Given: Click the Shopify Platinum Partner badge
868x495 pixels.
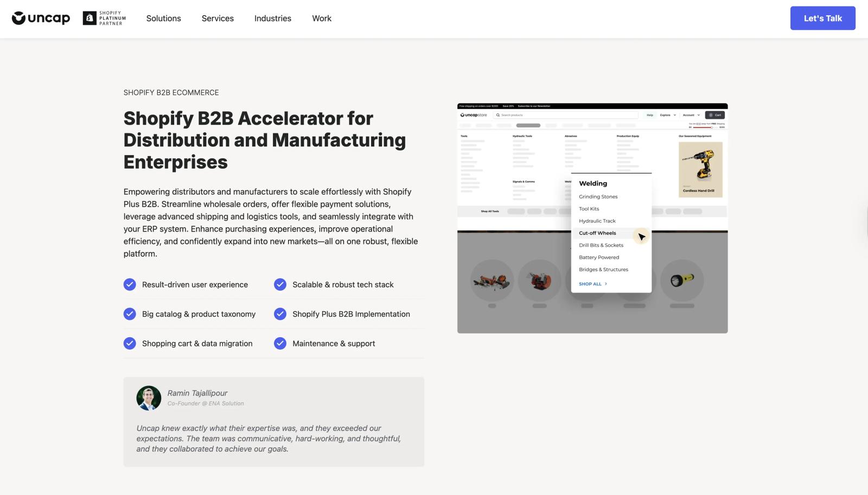Looking at the screenshot, I should [105, 18].
